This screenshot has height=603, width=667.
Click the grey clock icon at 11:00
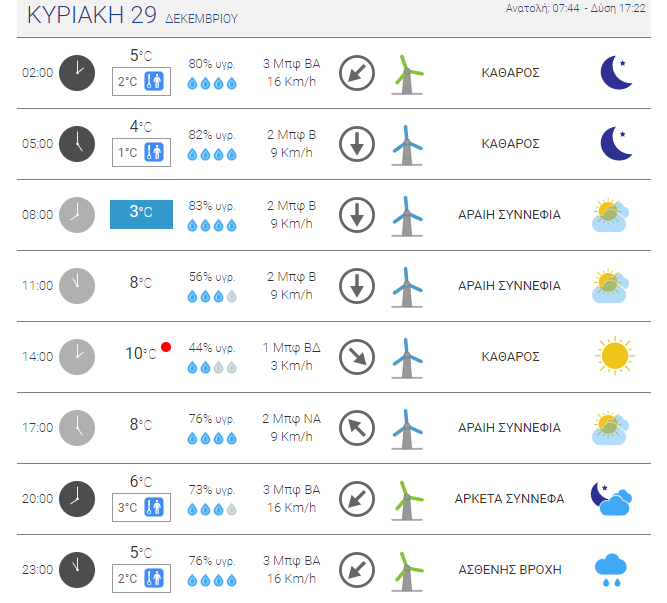(x=77, y=286)
